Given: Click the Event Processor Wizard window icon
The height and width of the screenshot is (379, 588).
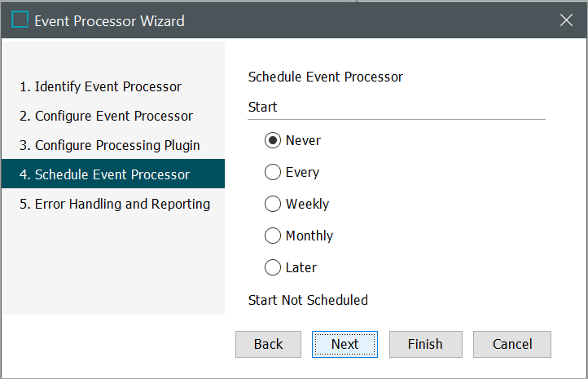Looking at the screenshot, I should tap(20, 20).
